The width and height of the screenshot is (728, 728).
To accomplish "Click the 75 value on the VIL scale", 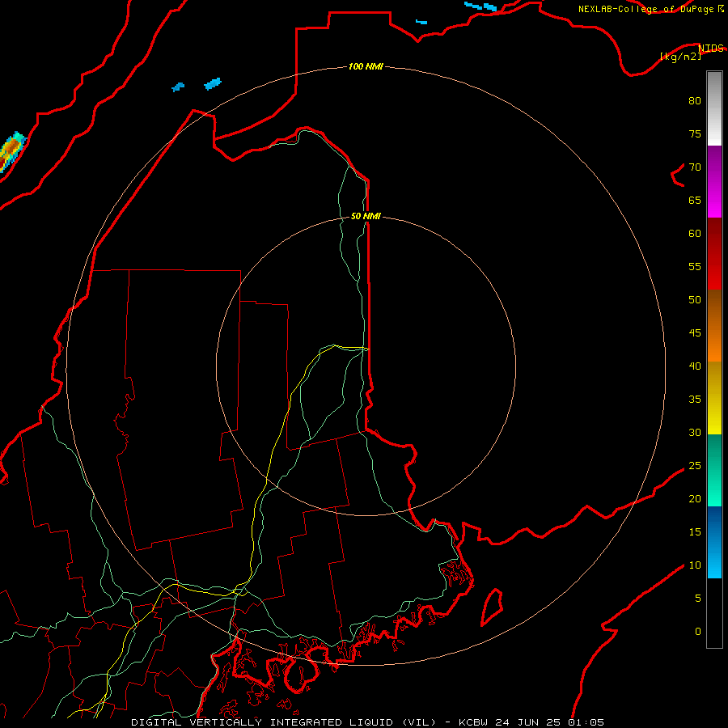I will (695, 134).
